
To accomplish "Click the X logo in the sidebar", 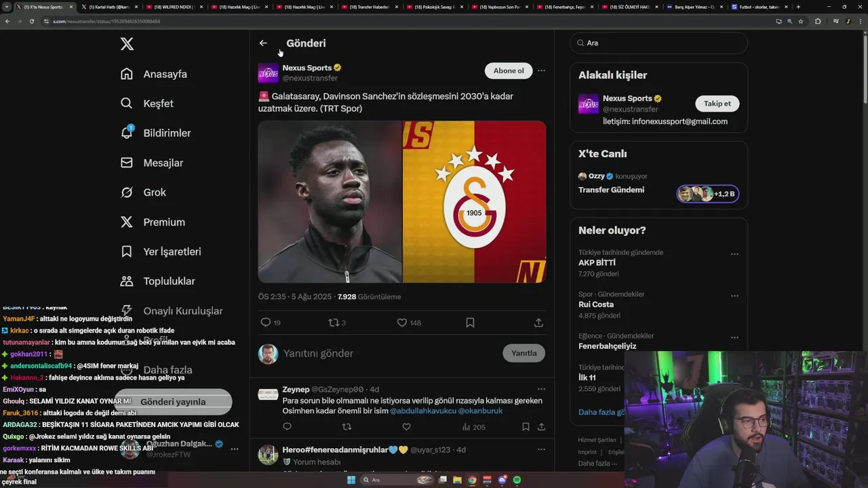I will pyautogui.click(x=127, y=44).
